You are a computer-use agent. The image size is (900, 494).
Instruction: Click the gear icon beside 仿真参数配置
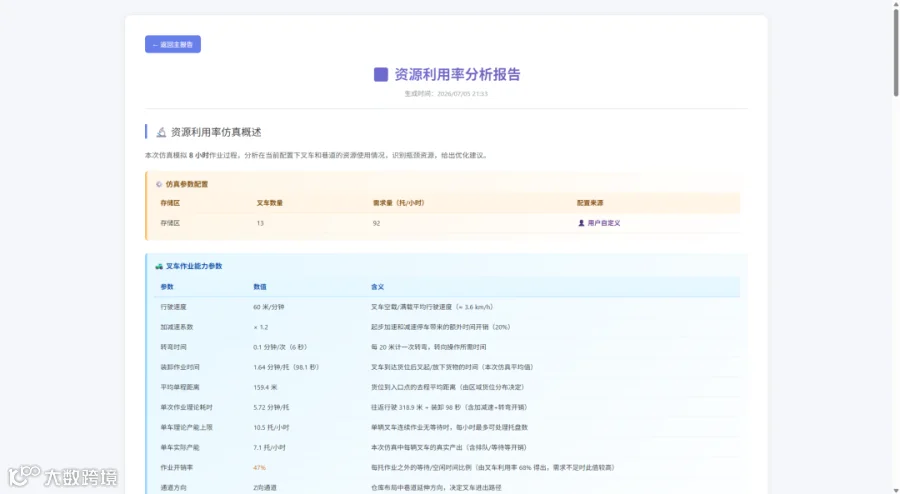159,184
